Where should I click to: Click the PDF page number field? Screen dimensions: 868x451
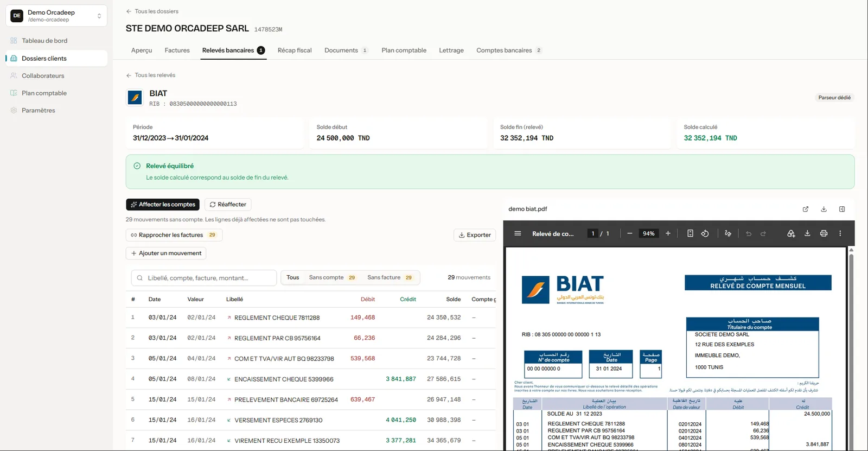(x=592, y=233)
